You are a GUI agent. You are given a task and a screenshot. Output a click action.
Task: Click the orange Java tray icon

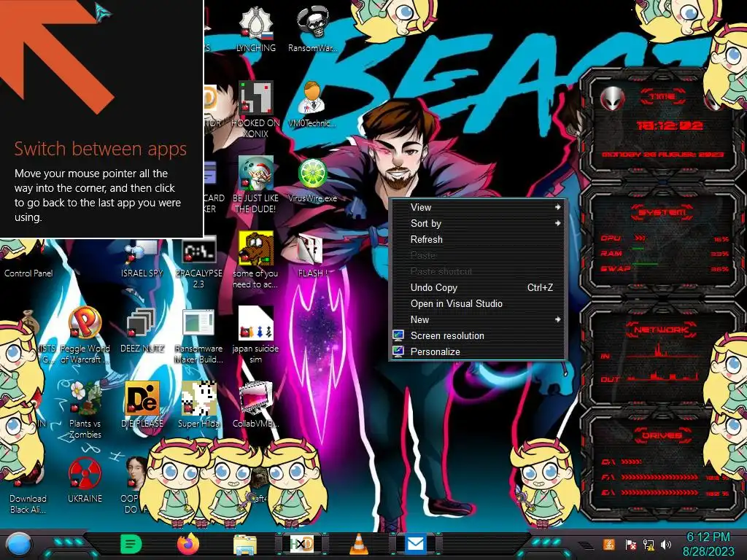tap(609, 544)
